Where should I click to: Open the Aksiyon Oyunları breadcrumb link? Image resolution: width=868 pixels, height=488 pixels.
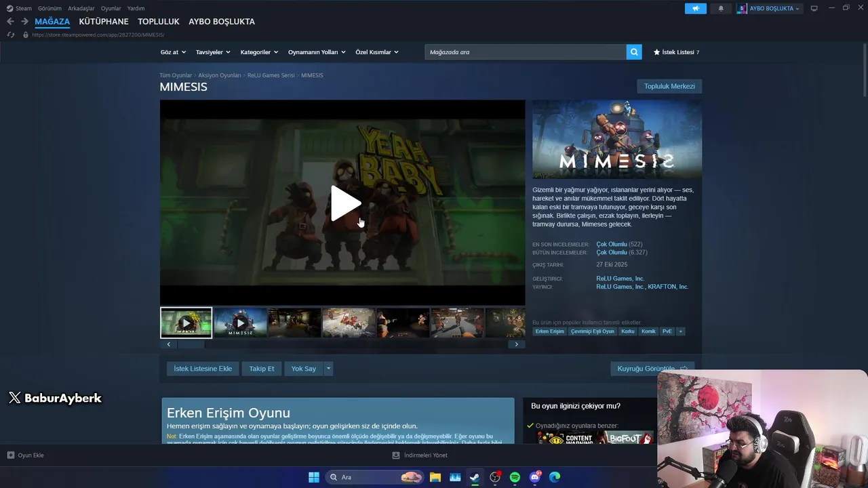click(x=220, y=75)
